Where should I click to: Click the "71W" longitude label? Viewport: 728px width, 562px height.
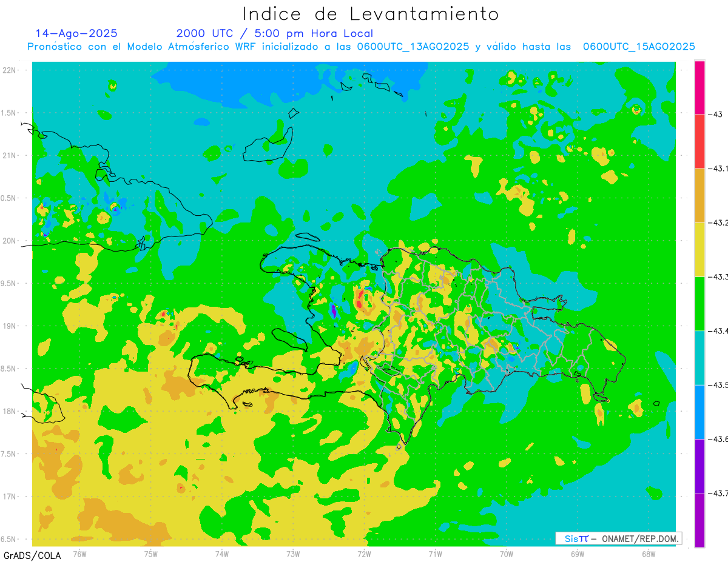435,554
